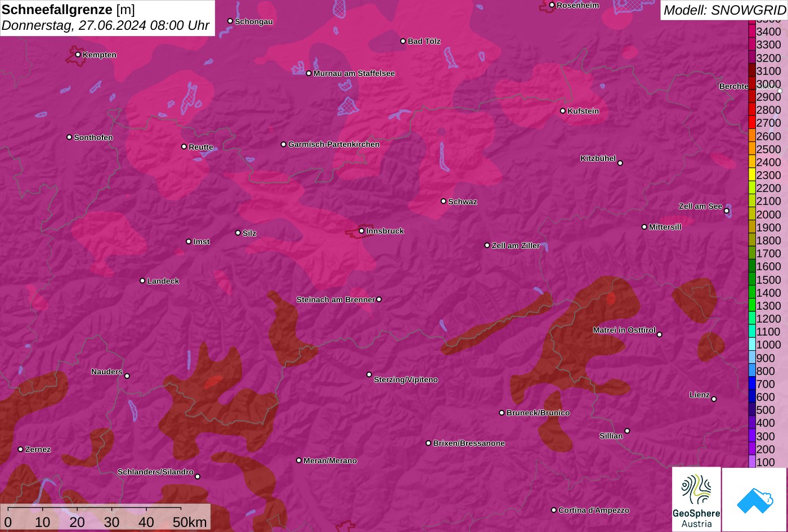Click the Zell am Ziller label
Screen dimensions: 788x532
516,245
